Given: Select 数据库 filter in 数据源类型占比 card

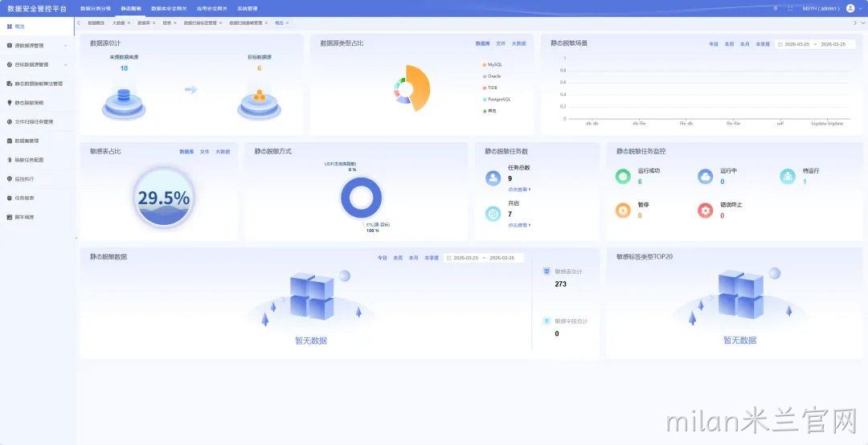Looking at the screenshot, I should pyautogui.click(x=483, y=43).
